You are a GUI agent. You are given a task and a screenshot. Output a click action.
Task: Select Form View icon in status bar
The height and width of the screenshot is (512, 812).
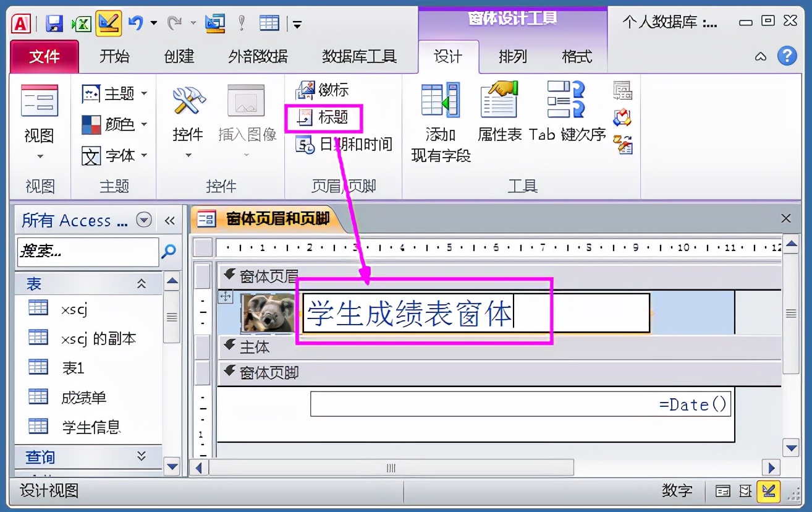723,490
